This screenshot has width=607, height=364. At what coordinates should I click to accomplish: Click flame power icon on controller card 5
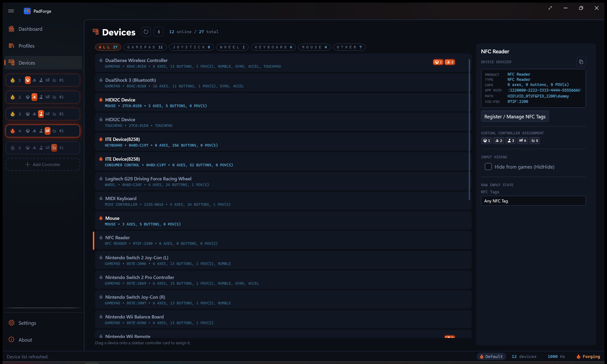(x=13, y=148)
